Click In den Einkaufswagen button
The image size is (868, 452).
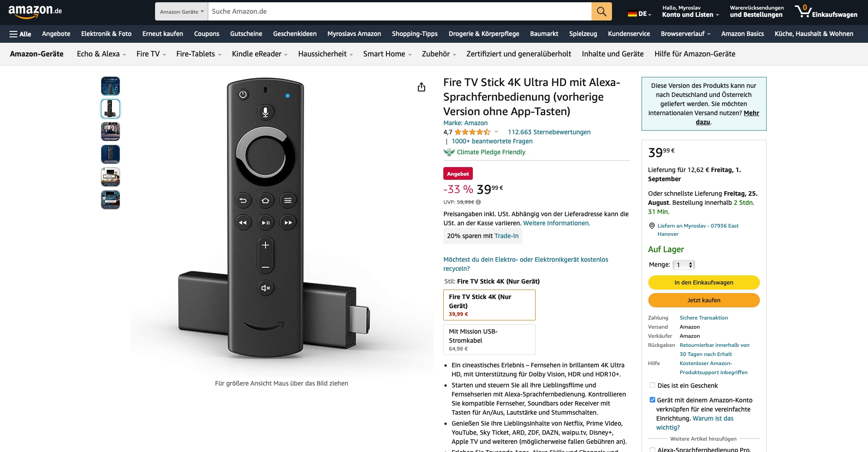704,282
